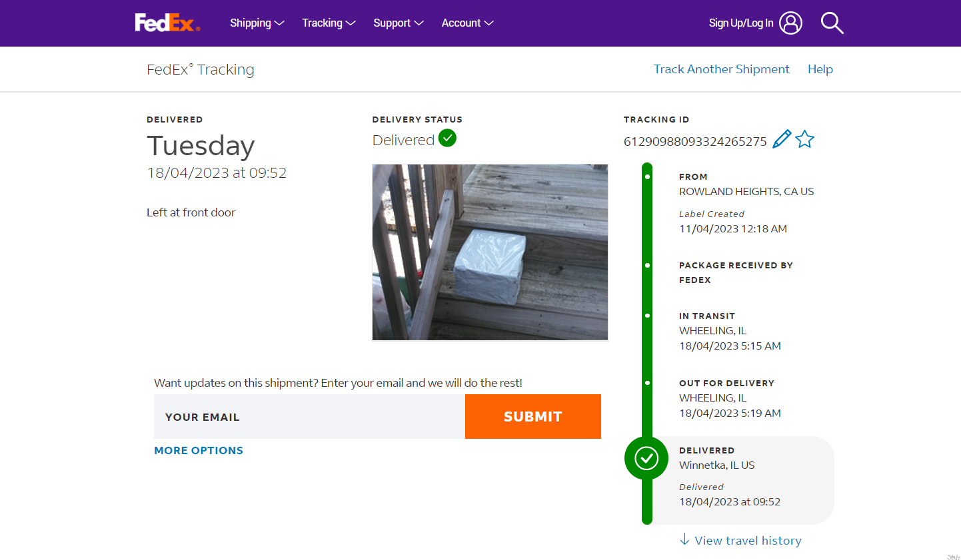Screen dimensions: 961x560
Task: Expand the Shipping dropdown menu
Action: tap(257, 23)
